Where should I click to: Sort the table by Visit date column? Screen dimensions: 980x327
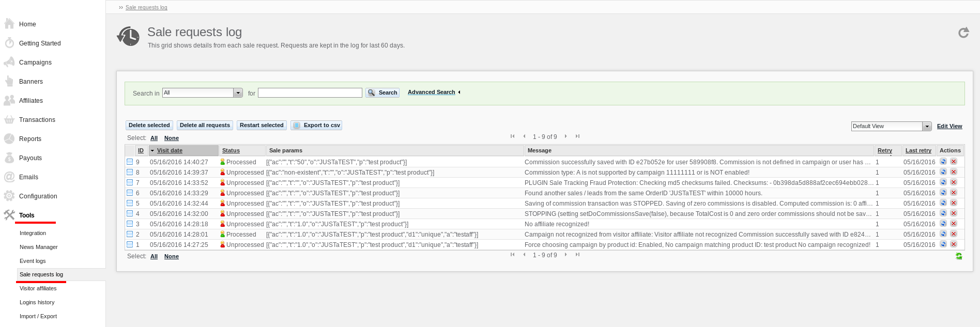170,151
